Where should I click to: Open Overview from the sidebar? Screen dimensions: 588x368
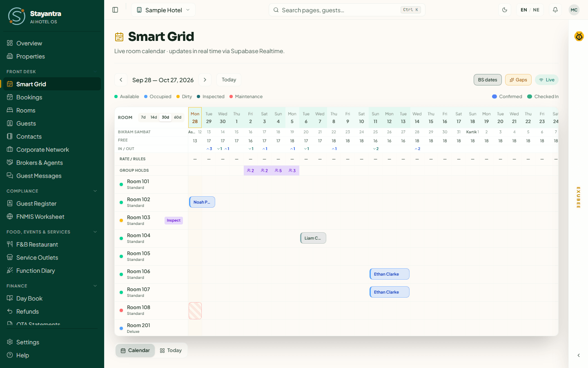point(52,43)
